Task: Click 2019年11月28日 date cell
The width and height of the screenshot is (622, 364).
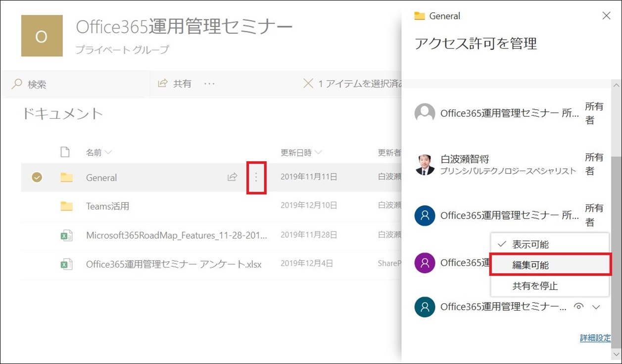Action: click(309, 235)
